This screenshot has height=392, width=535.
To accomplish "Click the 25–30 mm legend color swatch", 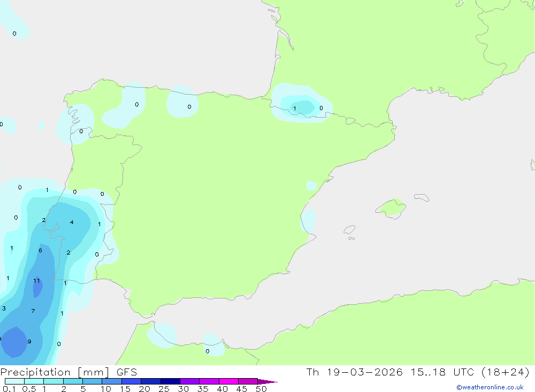I will click(170, 381).
